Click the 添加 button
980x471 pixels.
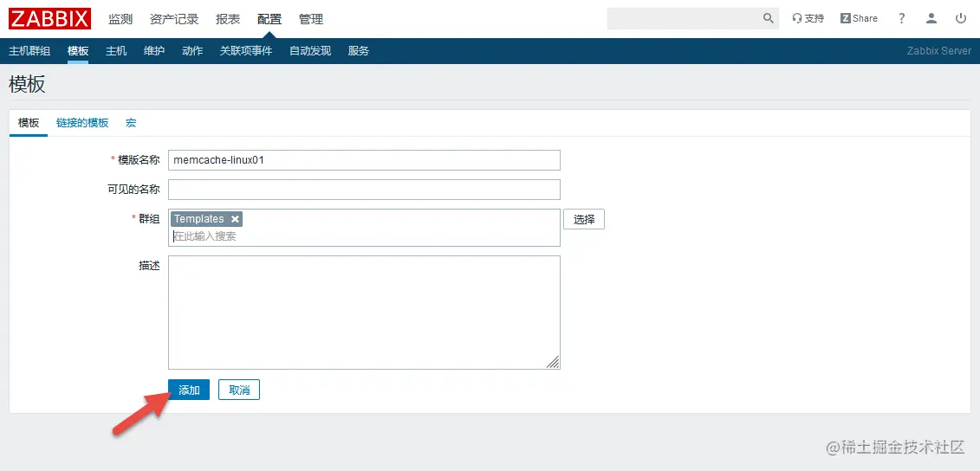point(189,390)
